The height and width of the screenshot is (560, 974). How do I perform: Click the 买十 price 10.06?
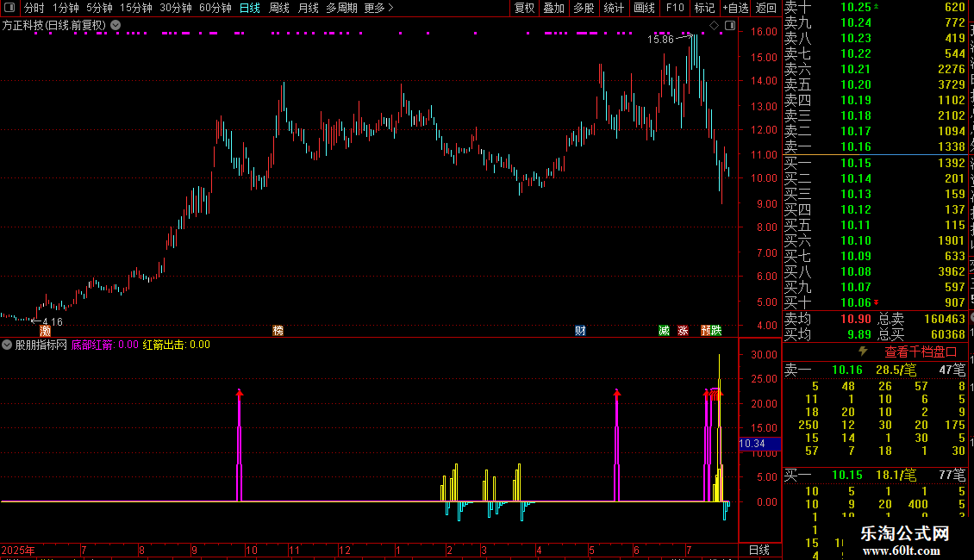pyautogui.click(x=855, y=302)
